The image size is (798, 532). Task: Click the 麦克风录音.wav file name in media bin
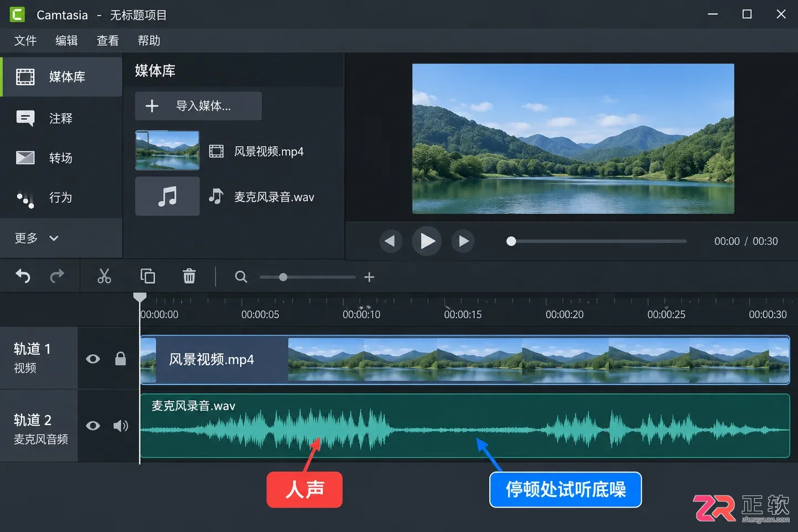274,197
